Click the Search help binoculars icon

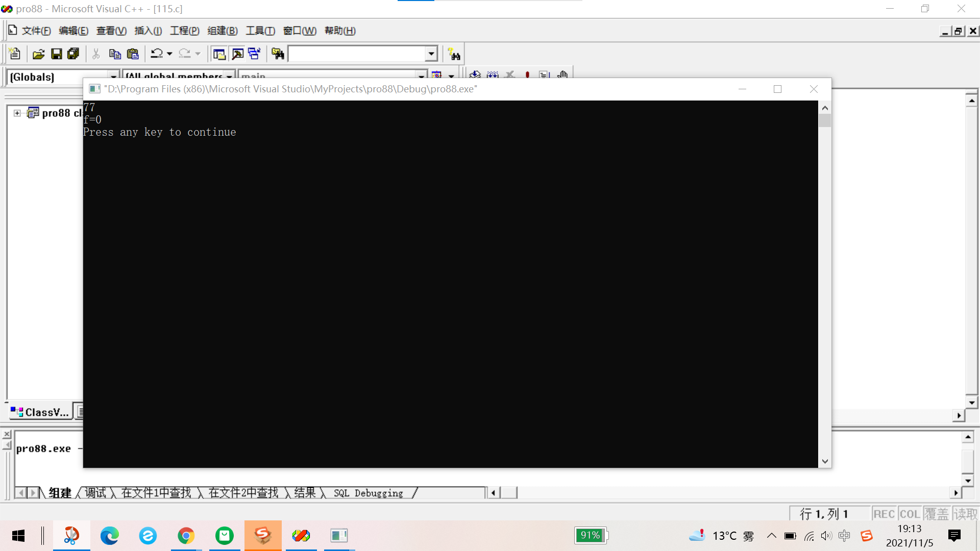454,54
